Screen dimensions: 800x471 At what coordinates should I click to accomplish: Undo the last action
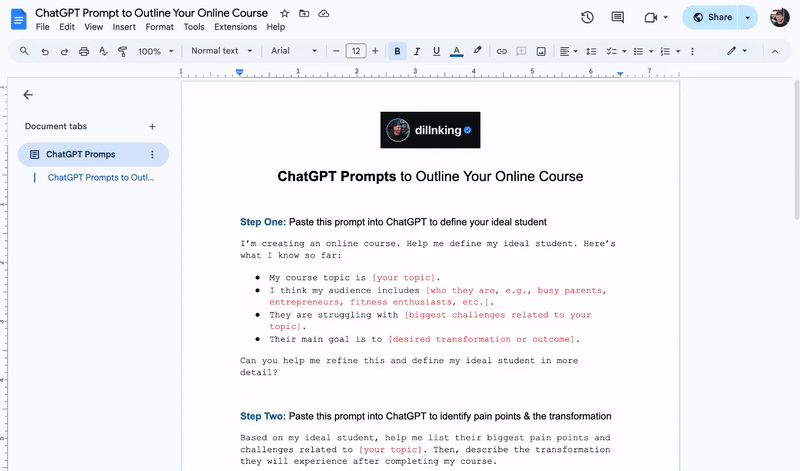click(x=45, y=51)
